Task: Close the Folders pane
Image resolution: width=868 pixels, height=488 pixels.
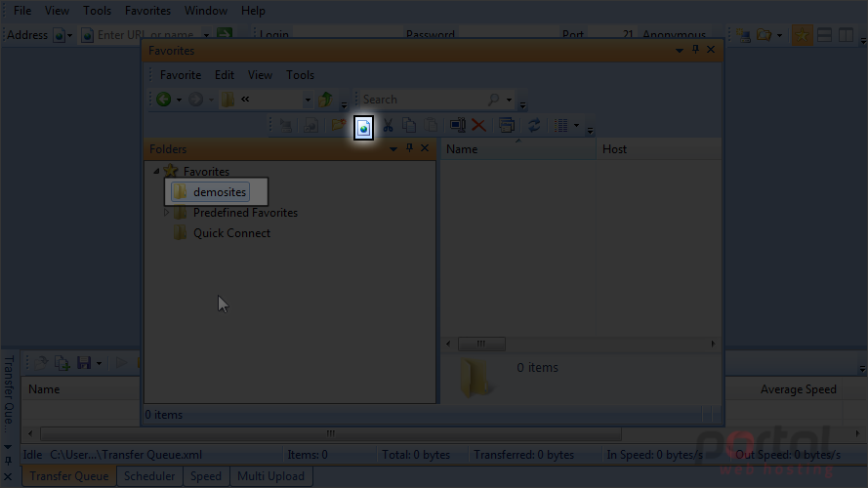Action: click(x=425, y=147)
